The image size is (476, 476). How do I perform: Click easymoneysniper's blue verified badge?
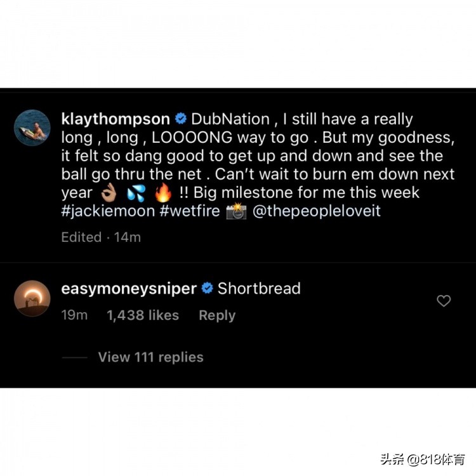point(208,288)
